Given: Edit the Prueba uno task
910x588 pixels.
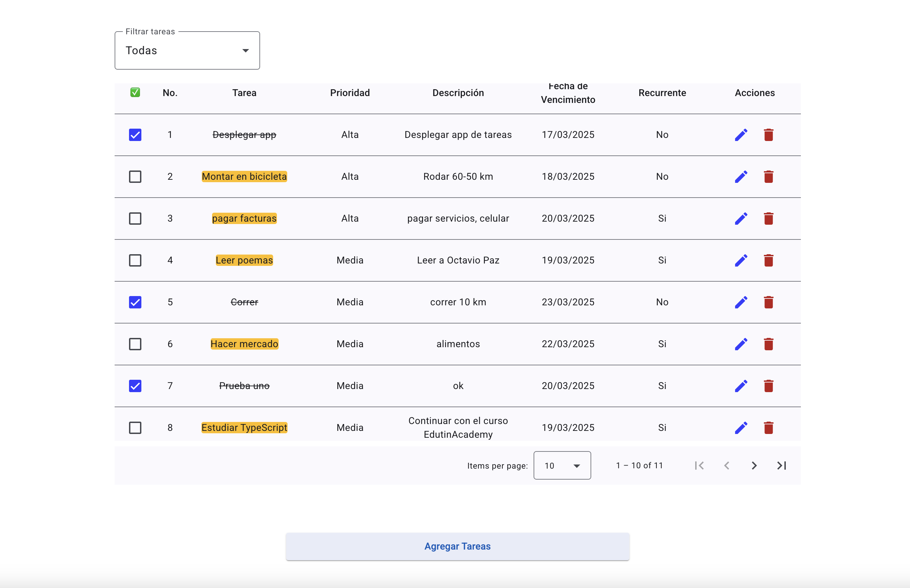Looking at the screenshot, I should [741, 386].
